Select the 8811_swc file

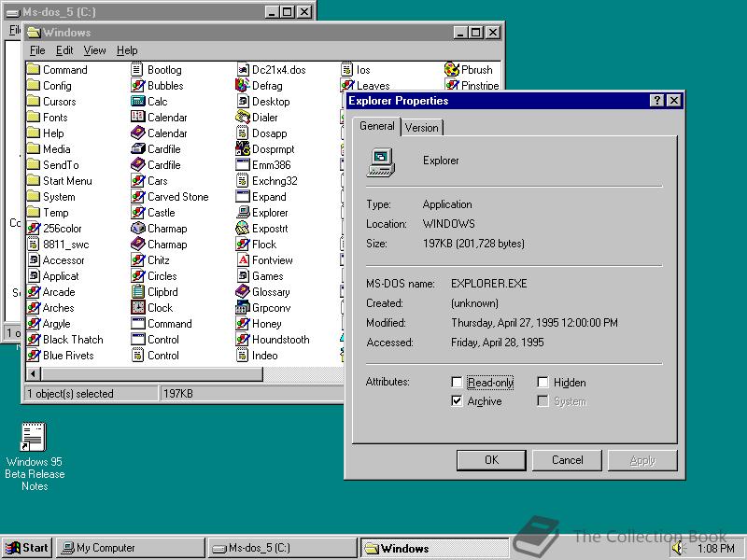[58, 245]
